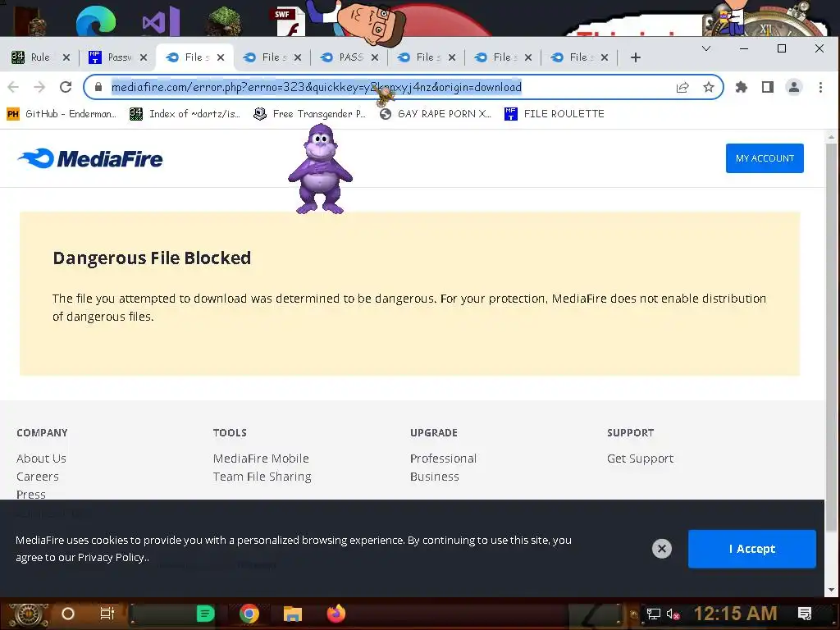Image resolution: width=840 pixels, height=630 pixels.
Task: Open Cortana search circle on taskbar
Action: (x=68, y=614)
